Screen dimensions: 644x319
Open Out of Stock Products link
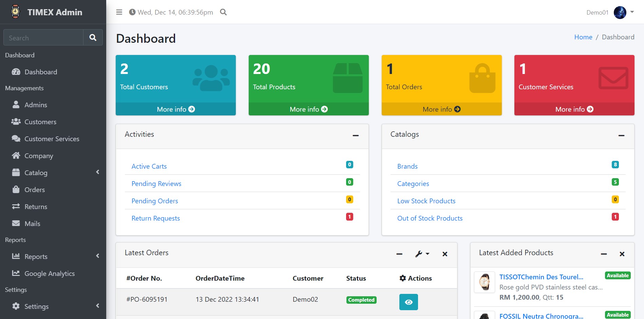[430, 218]
